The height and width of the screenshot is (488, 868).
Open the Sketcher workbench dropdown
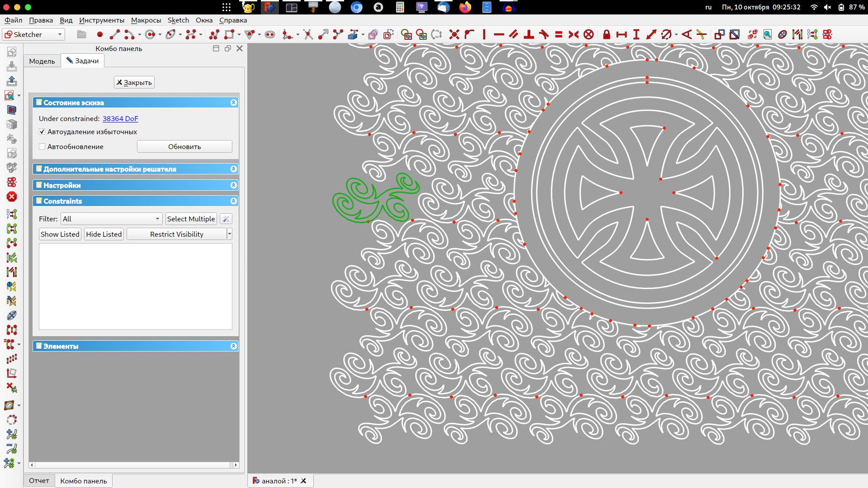33,34
